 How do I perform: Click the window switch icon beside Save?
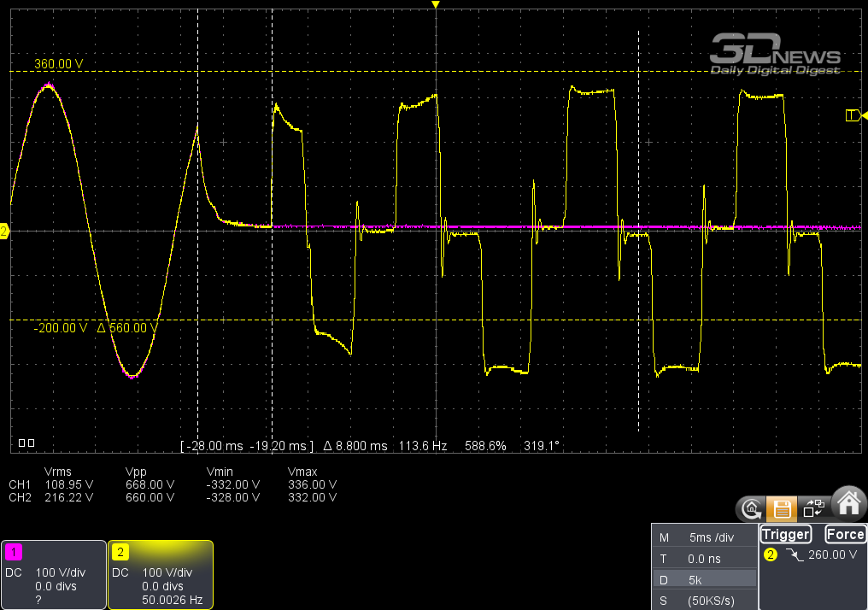pos(814,509)
